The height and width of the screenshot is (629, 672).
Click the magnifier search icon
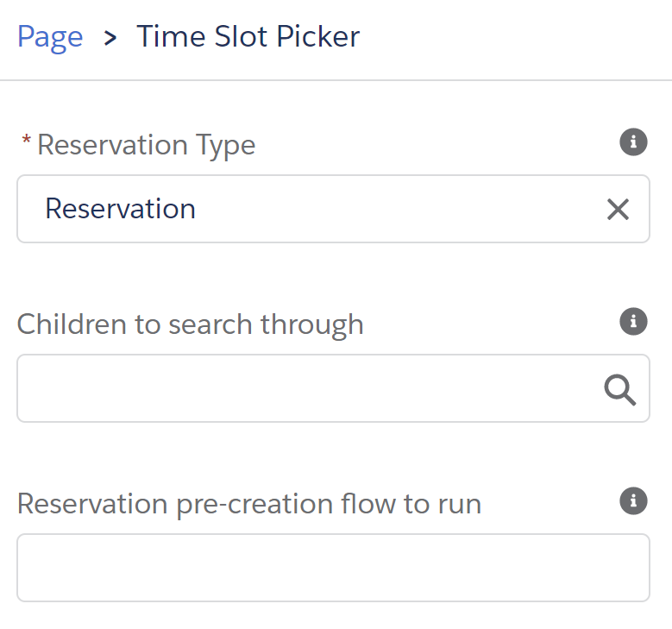point(619,390)
